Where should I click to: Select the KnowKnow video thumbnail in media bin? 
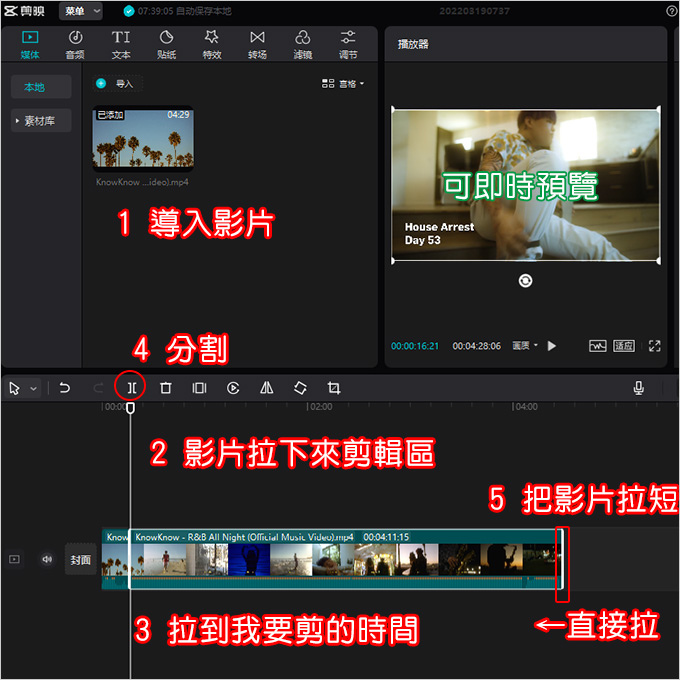[x=143, y=138]
